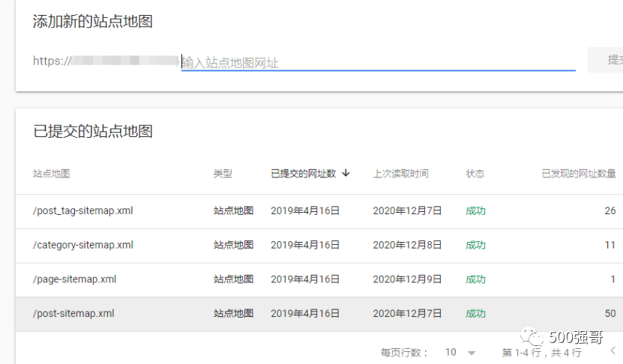
Task: Click 成功 status in post_tag-sitemap row
Action: [475, 210]
